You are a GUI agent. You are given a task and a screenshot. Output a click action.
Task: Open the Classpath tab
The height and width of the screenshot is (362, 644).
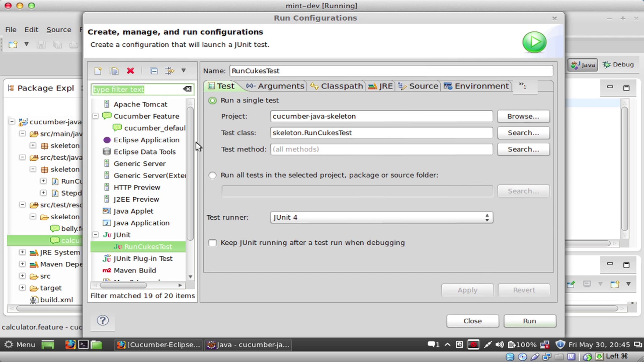(x=336, y=86)
